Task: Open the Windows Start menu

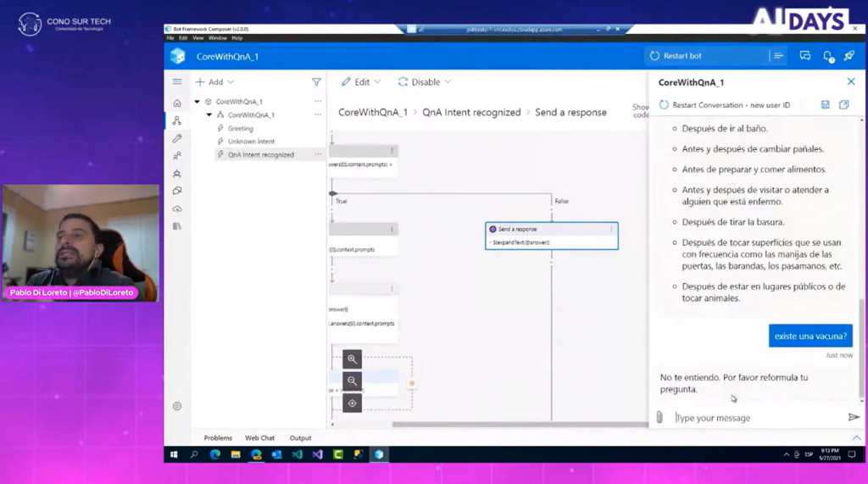Action: coord(174,454)
